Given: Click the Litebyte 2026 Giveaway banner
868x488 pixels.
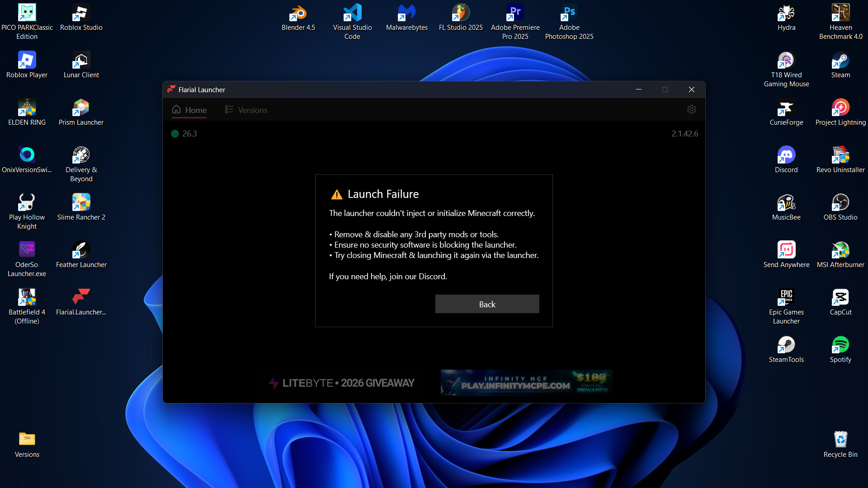Looking at the screenshot, I should 341,383.
